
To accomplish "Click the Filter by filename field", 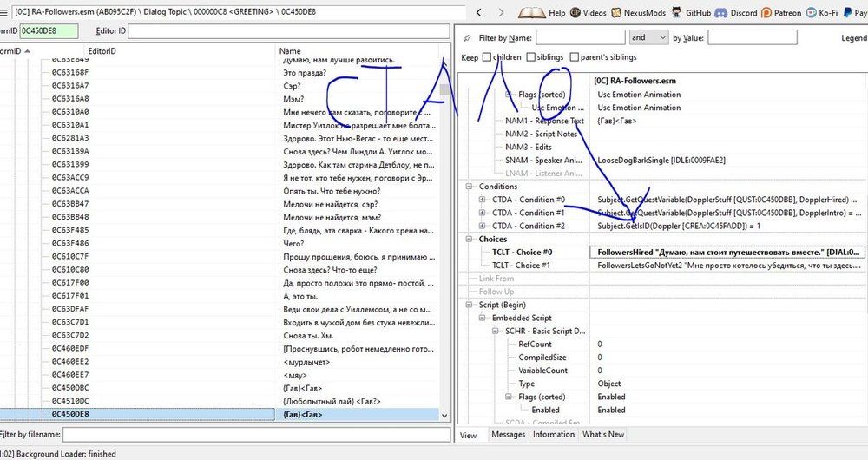I will tap(256, 435).
